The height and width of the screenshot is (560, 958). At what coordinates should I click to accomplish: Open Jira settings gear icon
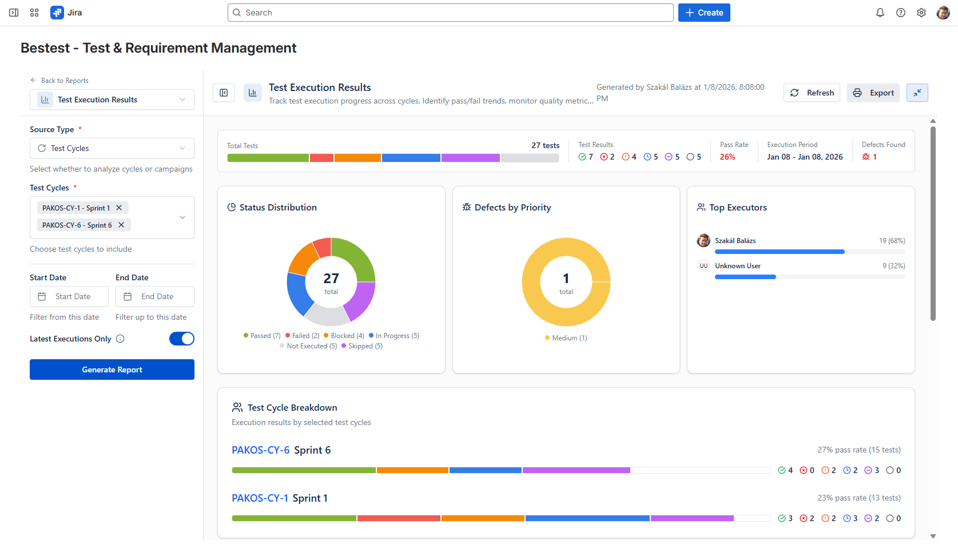coord(921,12)
